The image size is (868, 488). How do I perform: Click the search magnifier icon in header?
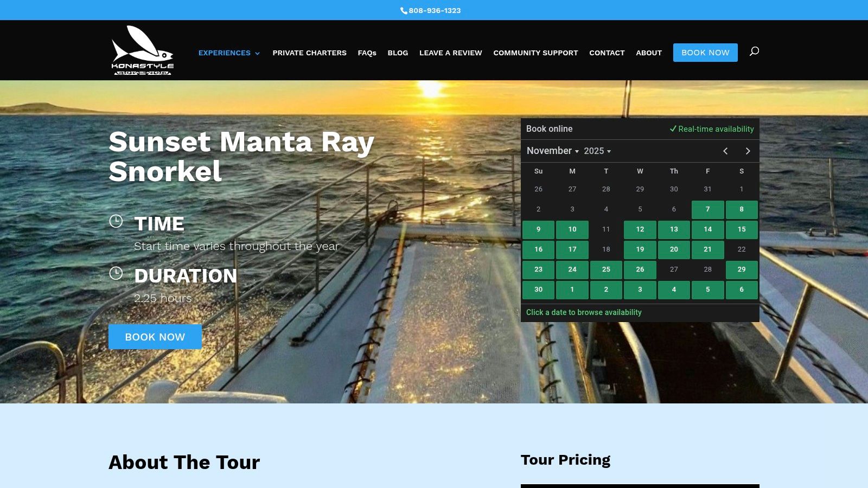pos(754,52)
